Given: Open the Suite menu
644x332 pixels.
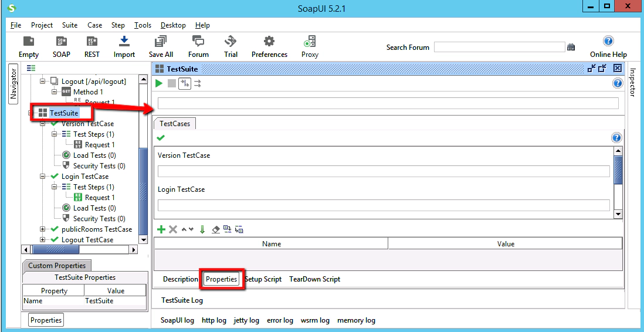Looking at the screenshot, I should [x=70, y=25].
